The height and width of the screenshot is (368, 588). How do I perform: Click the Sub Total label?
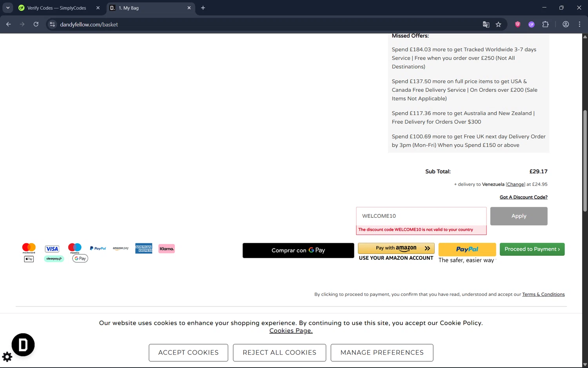tap(438, 171)
